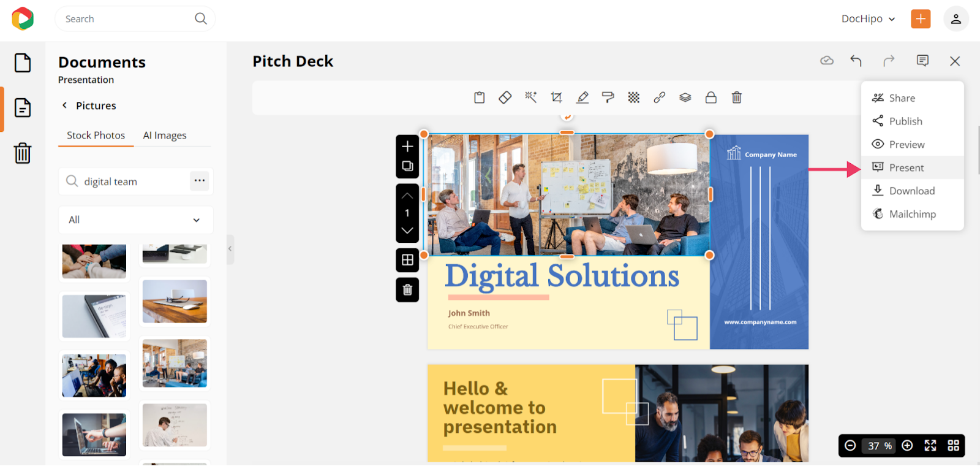Viewport: 980px width, 466px height.
Task: Click the undo arrow icon
Action: point(856,61)
